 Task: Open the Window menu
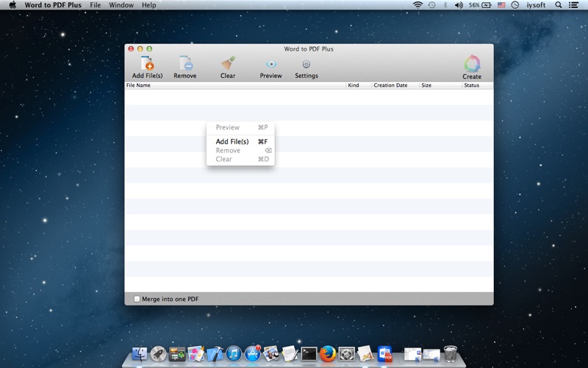tap(121, 5)
